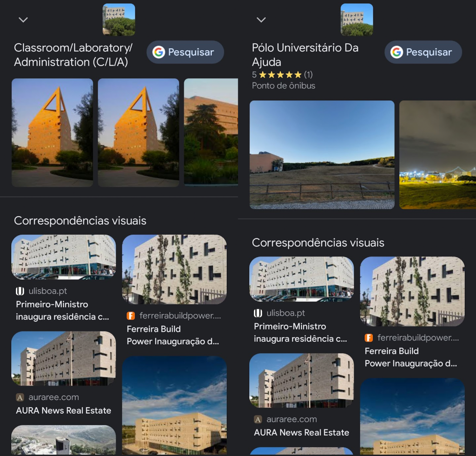Open the field with wooden fence photo
Viewport: 476px width, 456px height.
point(322,154)
